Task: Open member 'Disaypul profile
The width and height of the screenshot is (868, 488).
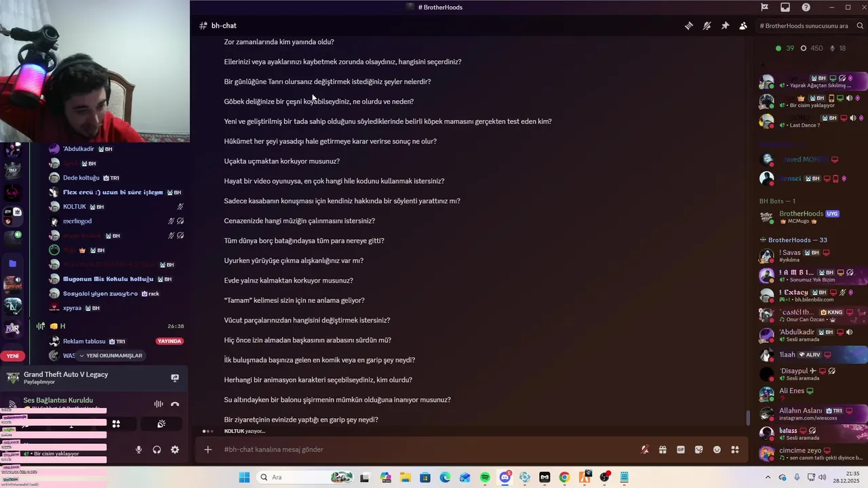Action: tap(812, 374)
